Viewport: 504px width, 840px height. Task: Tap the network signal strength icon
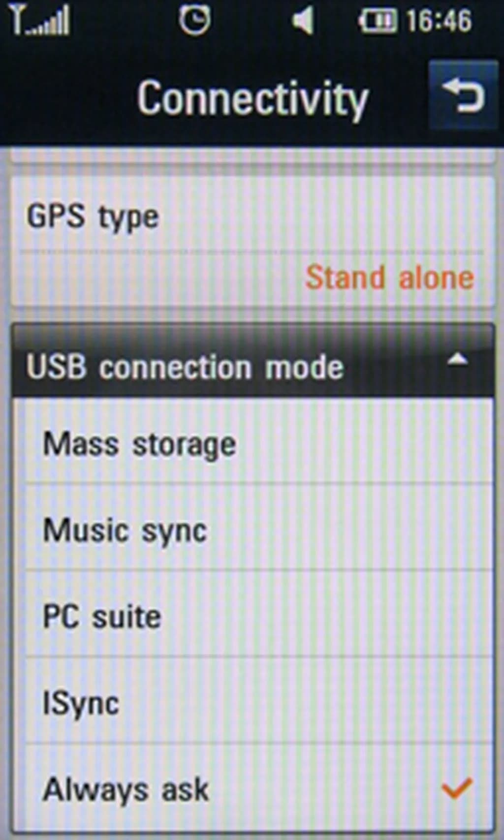pyautogui.click(x=41, y=21)
